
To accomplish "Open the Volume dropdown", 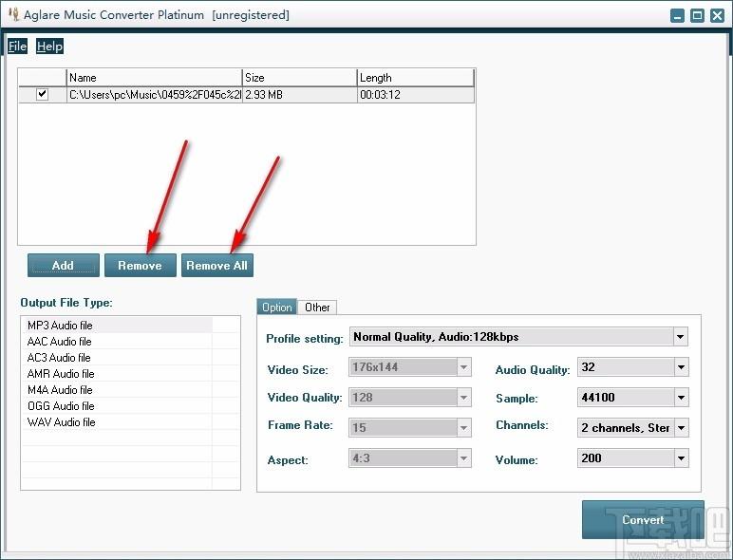I will pyautogui.click(x=681, y=458).
